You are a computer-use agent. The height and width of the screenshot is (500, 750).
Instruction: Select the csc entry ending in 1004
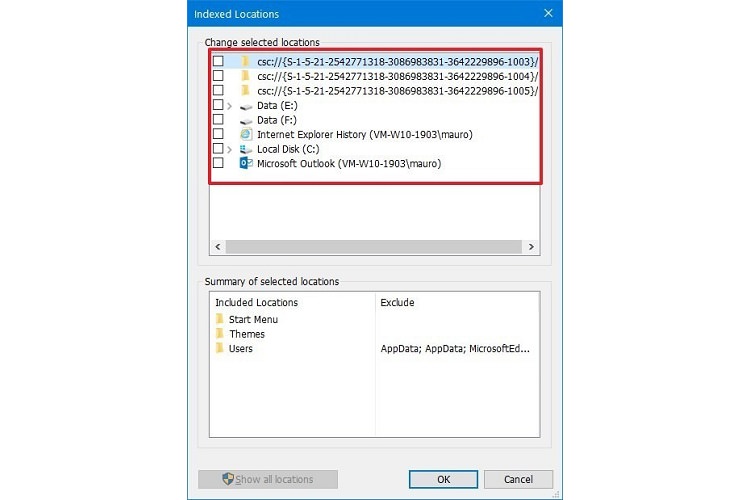click(396, 76)
